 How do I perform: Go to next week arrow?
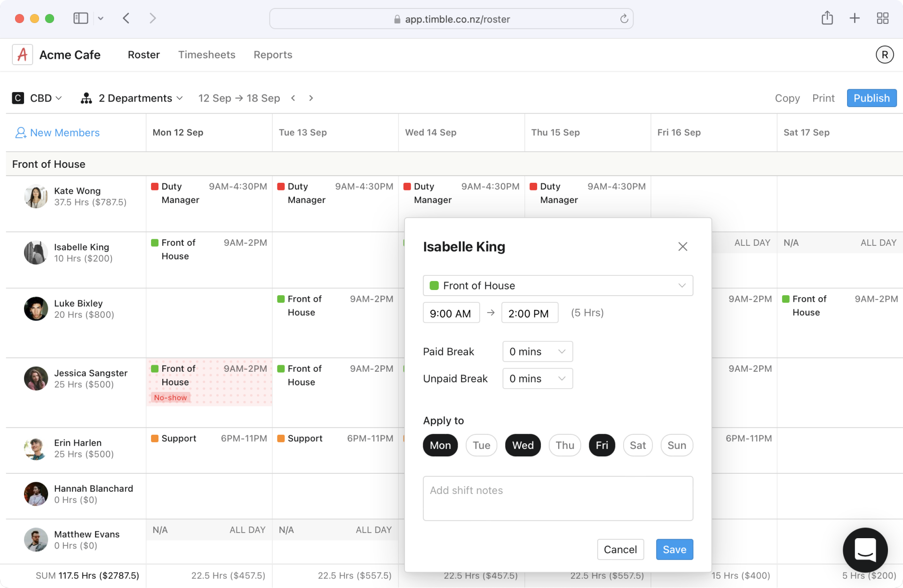tap(311, 98)
